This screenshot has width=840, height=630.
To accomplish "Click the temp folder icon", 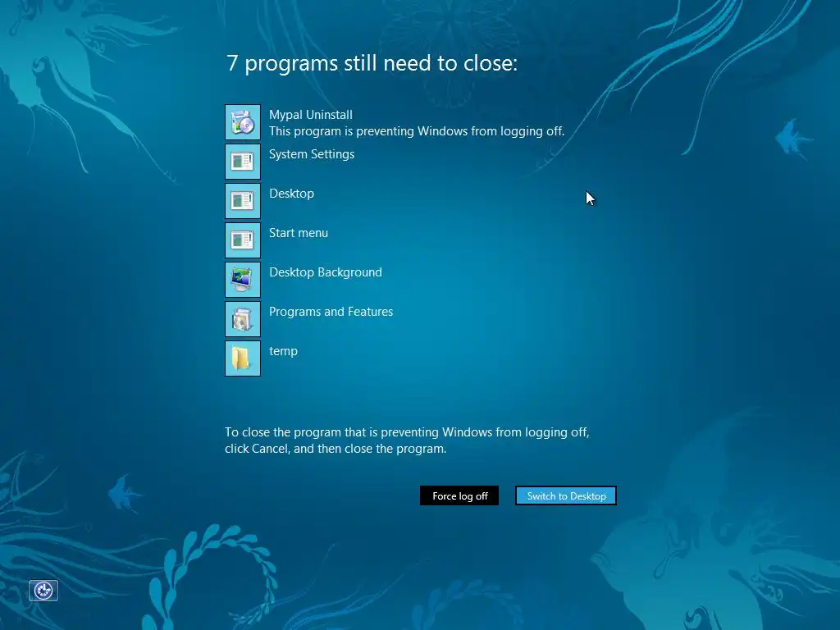I will (243, 358).
